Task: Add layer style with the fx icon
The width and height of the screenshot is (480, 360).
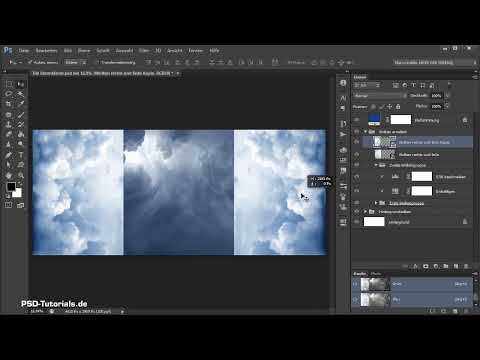Action: [415, 266]
